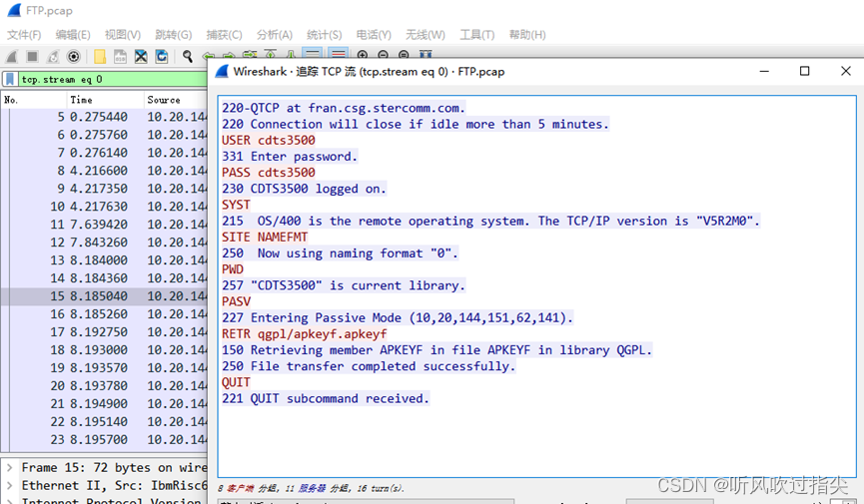864x504 pixels.
Task: Open a capture file with the folder icon
Action: pyautogui.click(x=100, y=56)
